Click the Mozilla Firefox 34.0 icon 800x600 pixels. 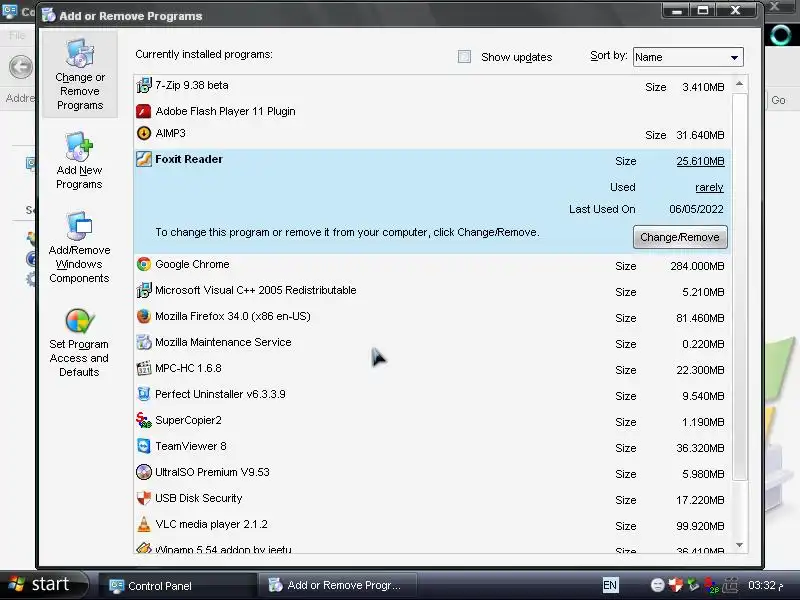[144, 316]
